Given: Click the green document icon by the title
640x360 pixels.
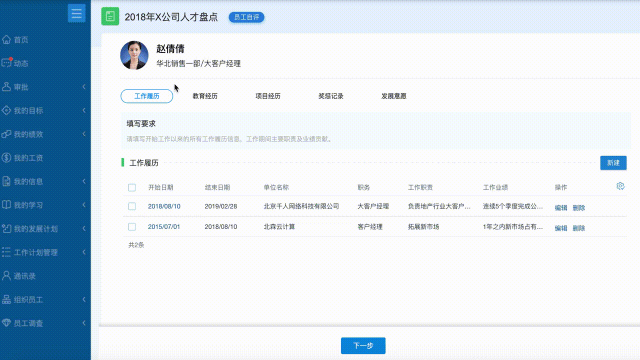Looking at the screenshot, I should click(110, 16).
